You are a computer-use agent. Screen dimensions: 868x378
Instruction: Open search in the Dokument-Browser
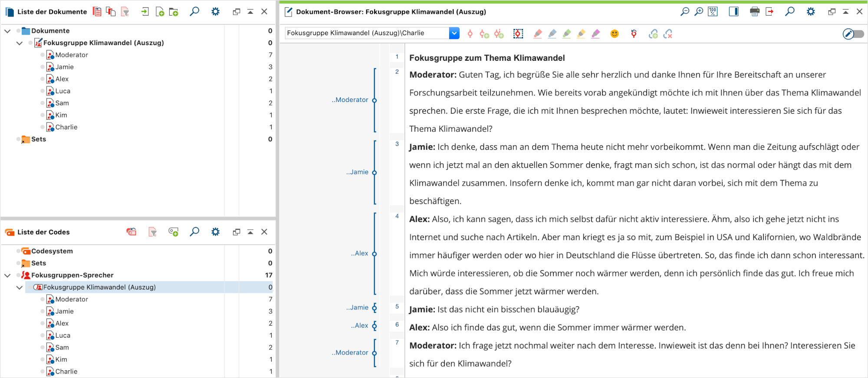coord(790,11)
